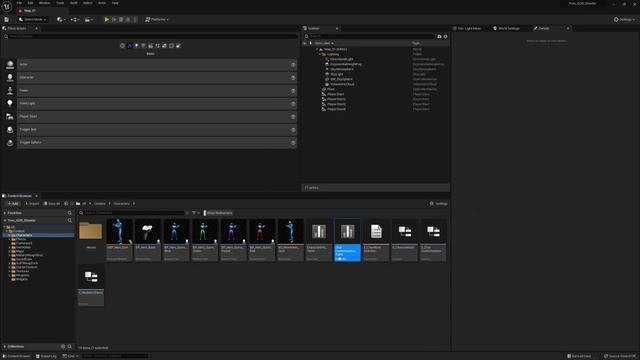
Task: Select the Characters folder in the source tree
Action: click(24, 235)
